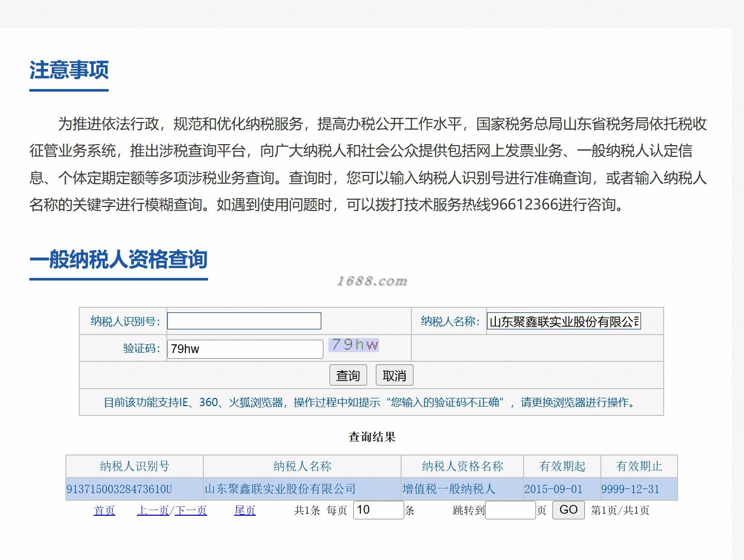The width and height of the screenshot is (744, 560).
Task: Click the 验证码 text box
Action: 245,349
